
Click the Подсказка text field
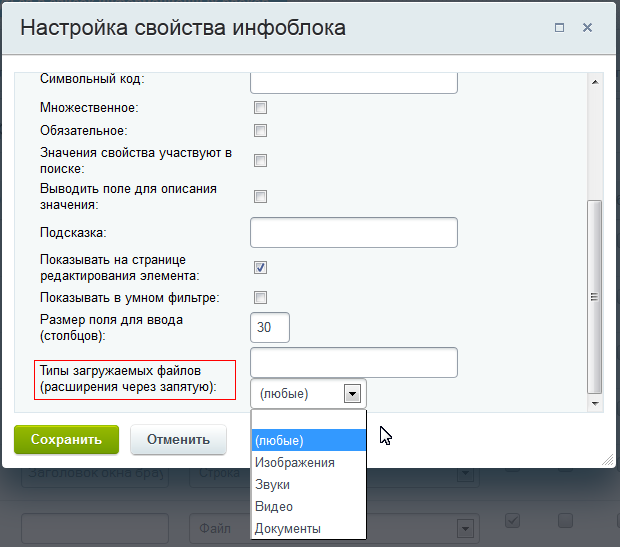pos(354,233)
